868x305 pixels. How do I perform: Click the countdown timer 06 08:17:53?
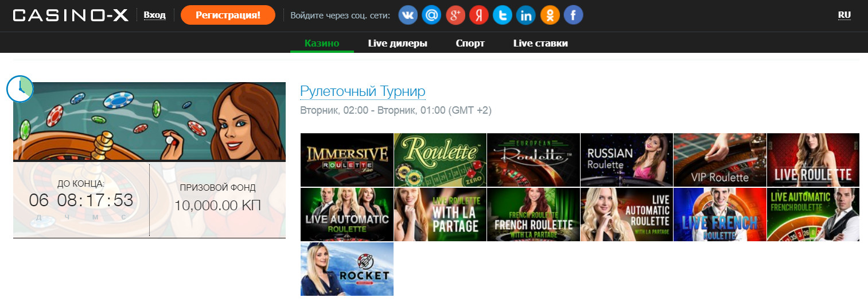click(81, 200)
